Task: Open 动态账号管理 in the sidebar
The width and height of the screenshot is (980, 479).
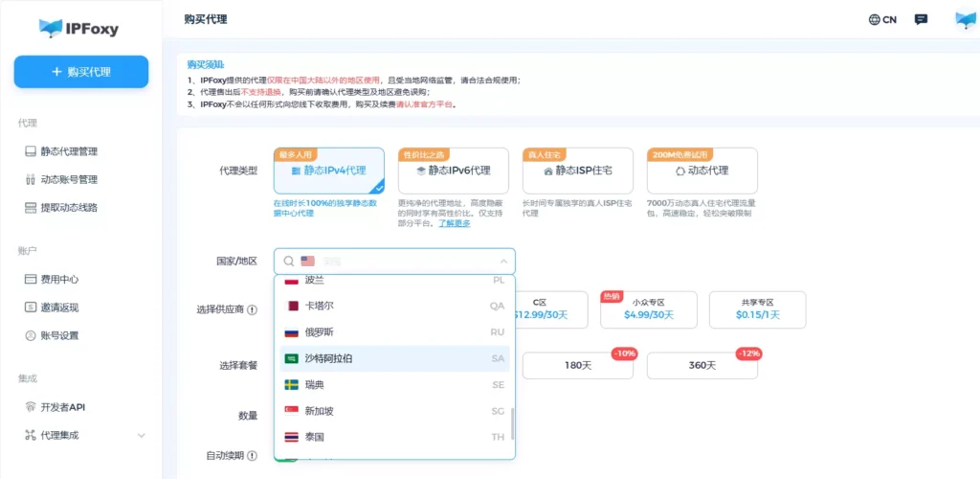Action: (68, 179)
